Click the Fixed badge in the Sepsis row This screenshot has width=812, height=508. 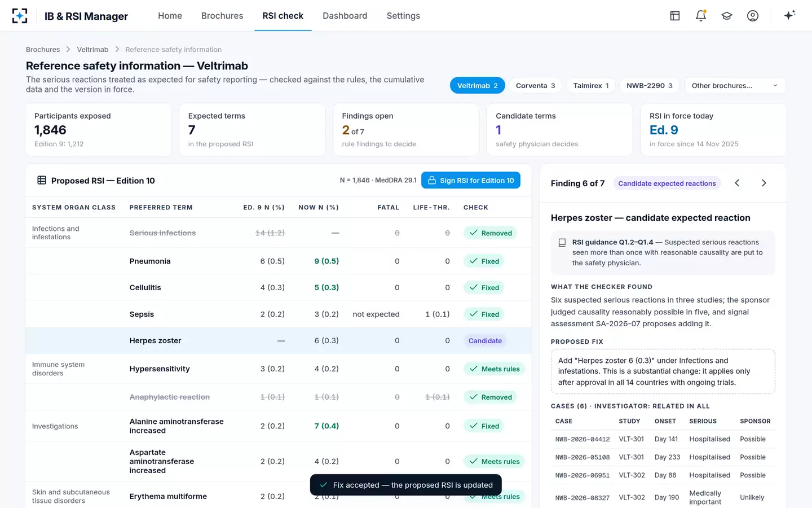click(x=484, y=314)
